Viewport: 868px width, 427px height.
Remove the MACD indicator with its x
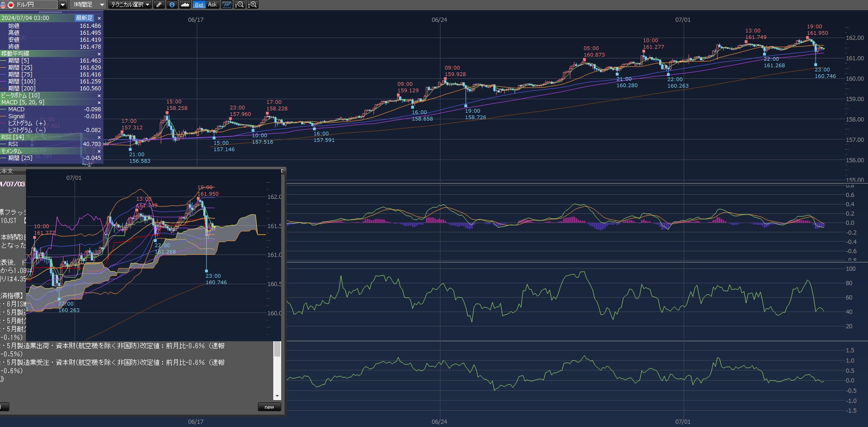click(x=99, y=102)
